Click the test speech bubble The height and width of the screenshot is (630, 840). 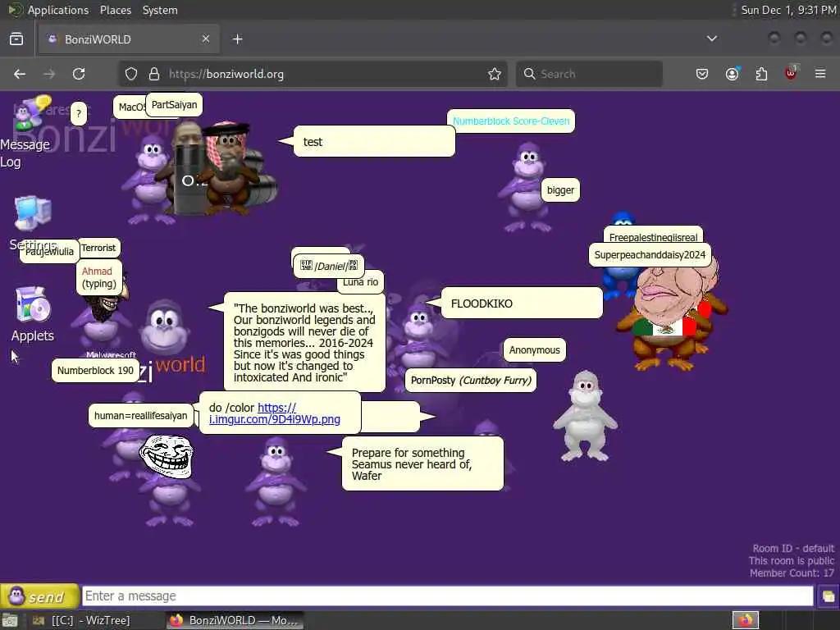pyautogui.click(x=374, y=141)
